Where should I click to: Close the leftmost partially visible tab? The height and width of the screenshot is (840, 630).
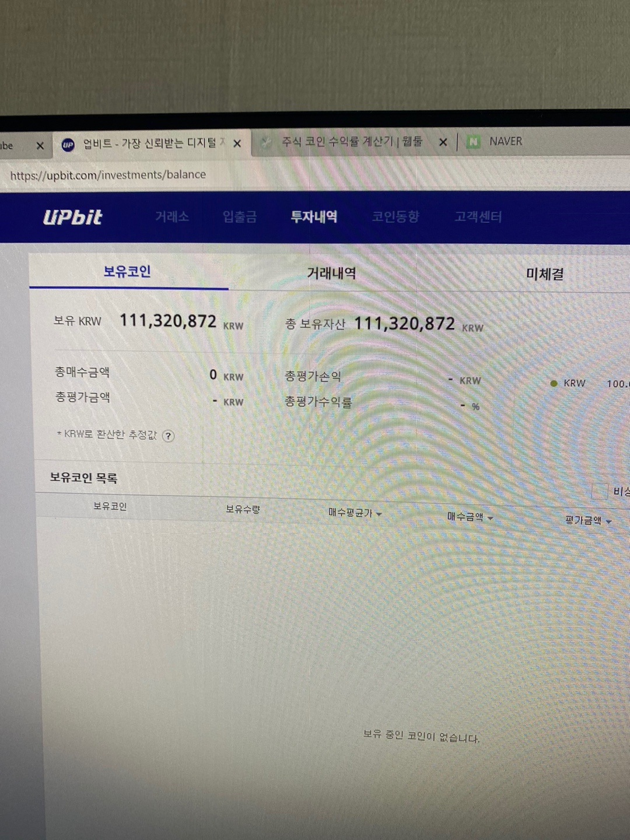pos(40,146)
